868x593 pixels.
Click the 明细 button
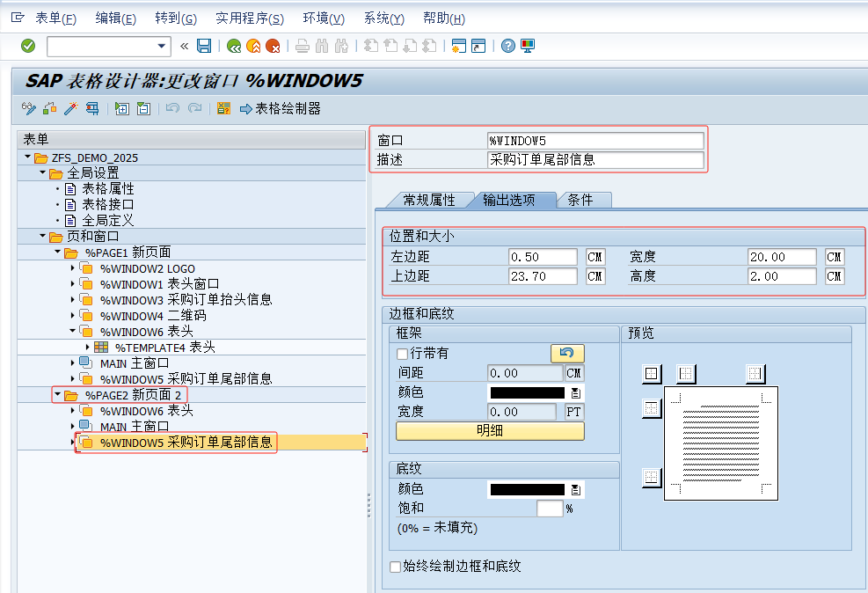pos(490,431)
